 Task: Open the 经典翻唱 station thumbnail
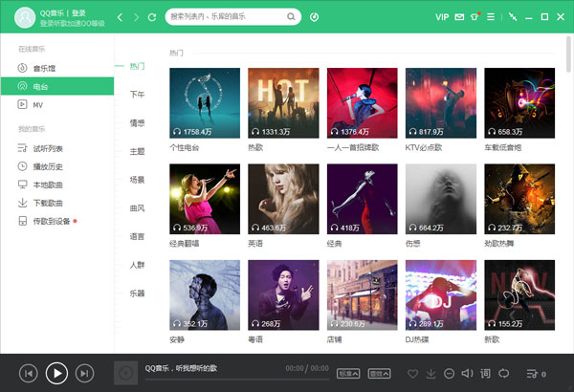click(x=205, y=199)
